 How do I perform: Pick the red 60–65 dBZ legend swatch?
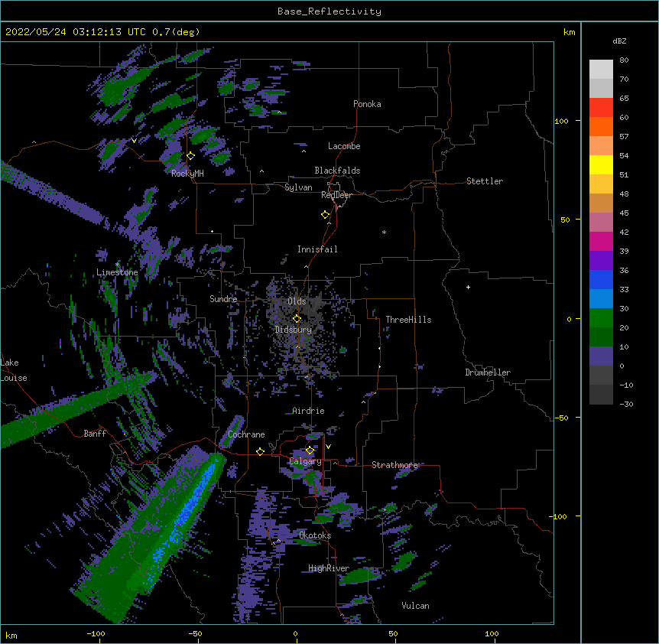point(601,108)
